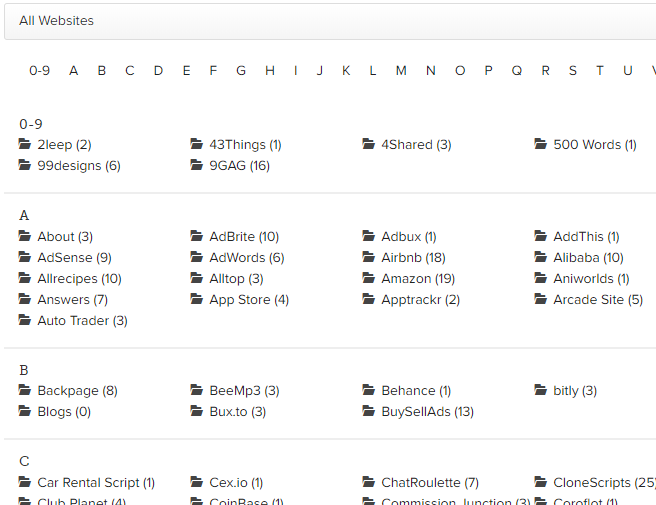Open the Behance (1) category link
The height and width of the screenshot is (505, 656).
pyautogui.click(x=416, y=391)
